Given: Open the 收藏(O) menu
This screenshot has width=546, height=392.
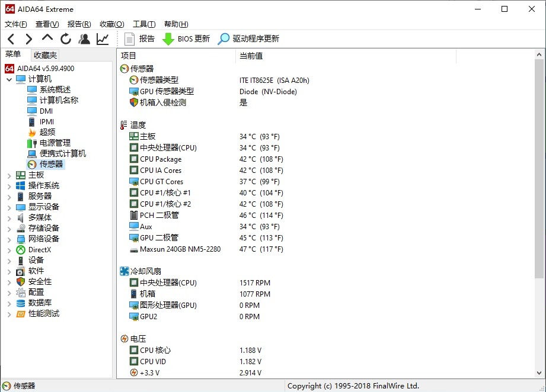Looking at the screenshot, I should 112,24.
